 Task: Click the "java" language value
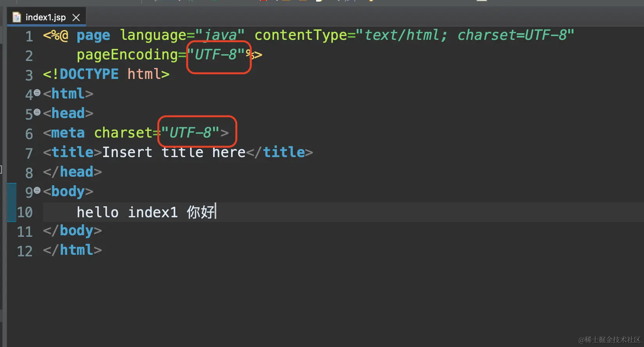[221, 35]
